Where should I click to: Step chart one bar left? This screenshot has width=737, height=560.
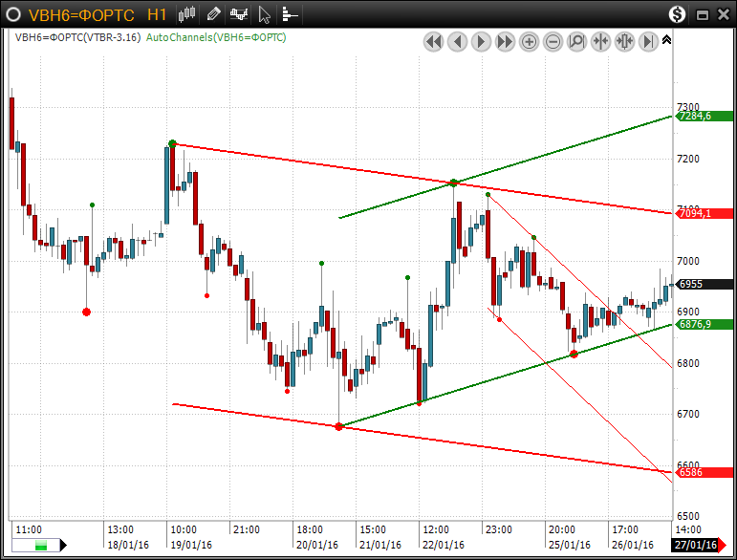click(457, 41)
